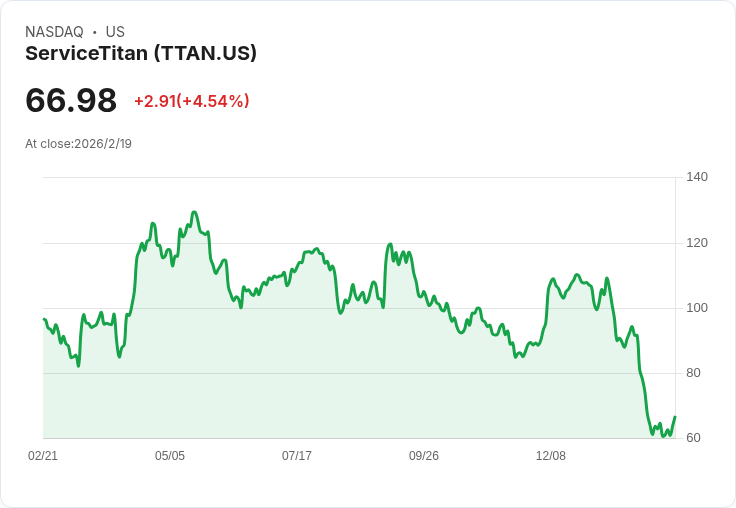Click the chart's lowest trough near 60
736x508 pixels.
pos(663,436)
